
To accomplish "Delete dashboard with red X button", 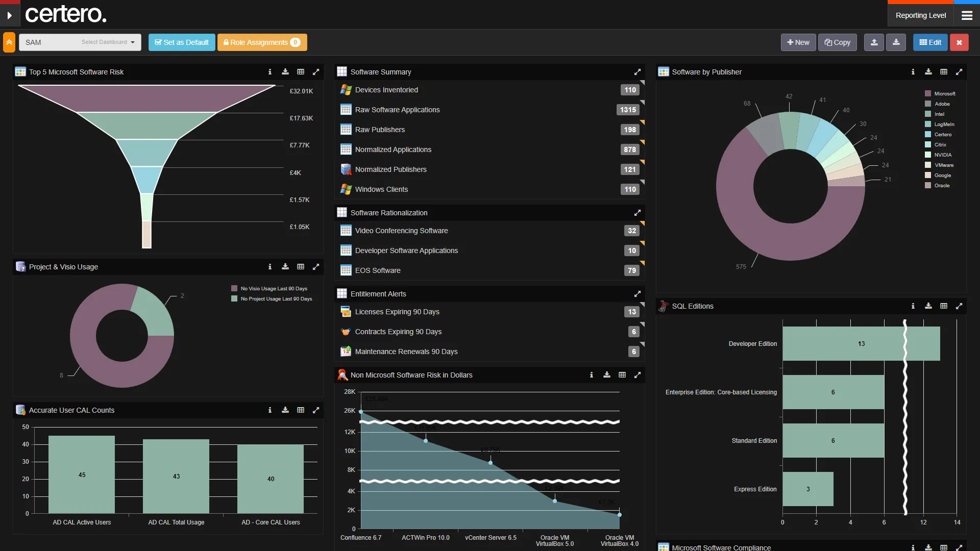I will coord(959,42).
